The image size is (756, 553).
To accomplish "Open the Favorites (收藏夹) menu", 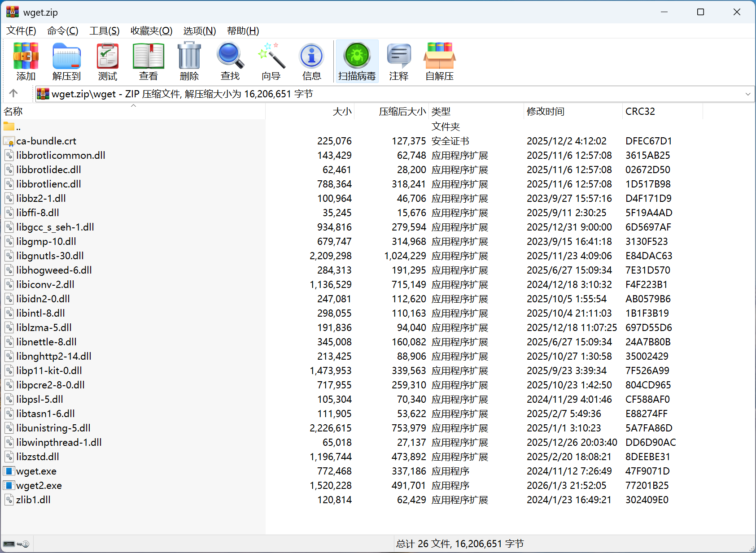I will pos(152,30).
